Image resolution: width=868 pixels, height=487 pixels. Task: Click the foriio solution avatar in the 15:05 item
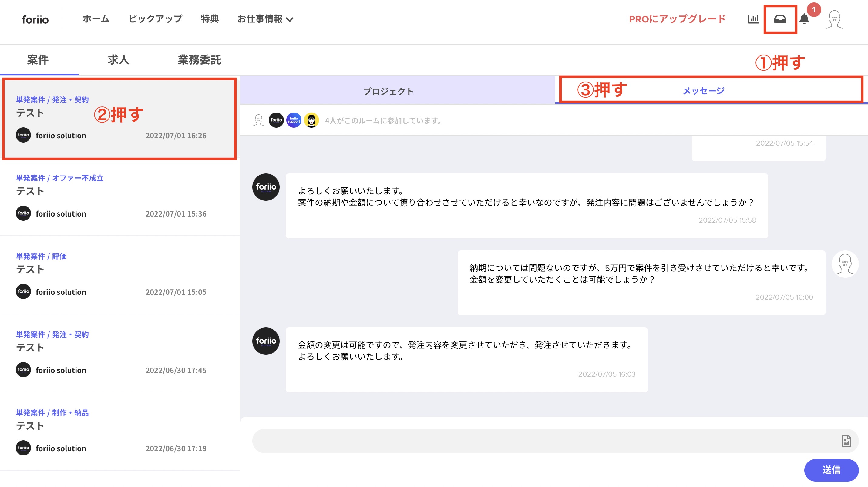(23, 291)
